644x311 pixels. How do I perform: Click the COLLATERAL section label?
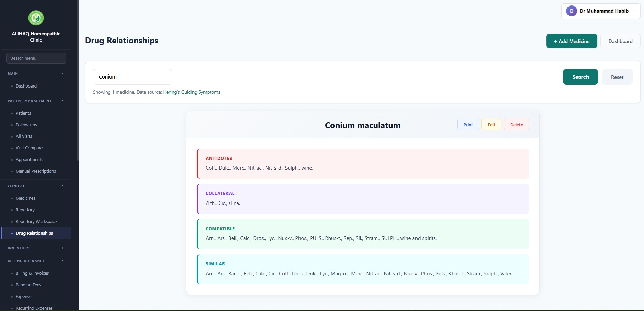220,193
